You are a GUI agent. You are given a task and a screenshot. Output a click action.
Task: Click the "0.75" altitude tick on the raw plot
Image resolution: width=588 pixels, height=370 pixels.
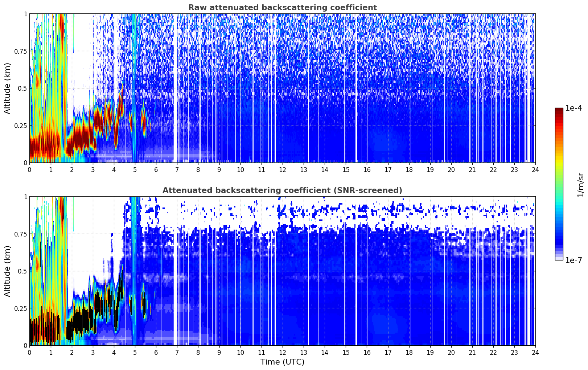pos(21,52)
